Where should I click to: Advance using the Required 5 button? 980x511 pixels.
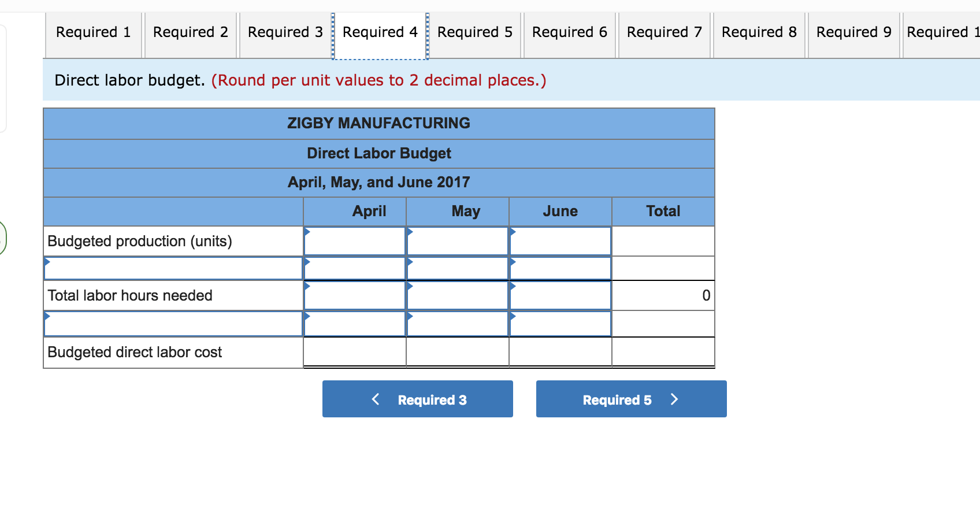(630, 399)
